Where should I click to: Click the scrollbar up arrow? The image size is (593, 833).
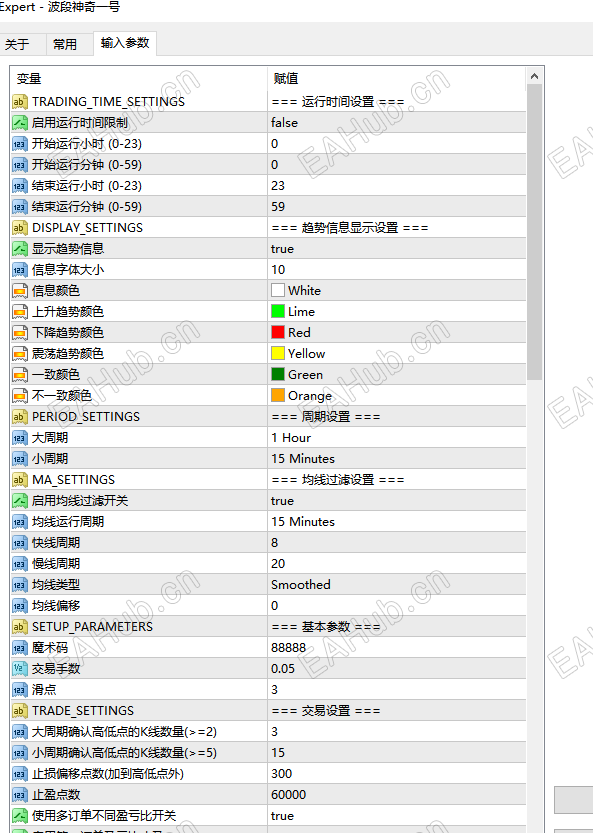535,76
